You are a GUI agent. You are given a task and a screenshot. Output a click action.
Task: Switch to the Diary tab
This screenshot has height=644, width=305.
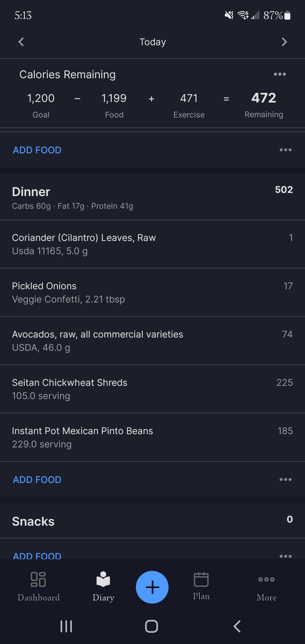103,586
